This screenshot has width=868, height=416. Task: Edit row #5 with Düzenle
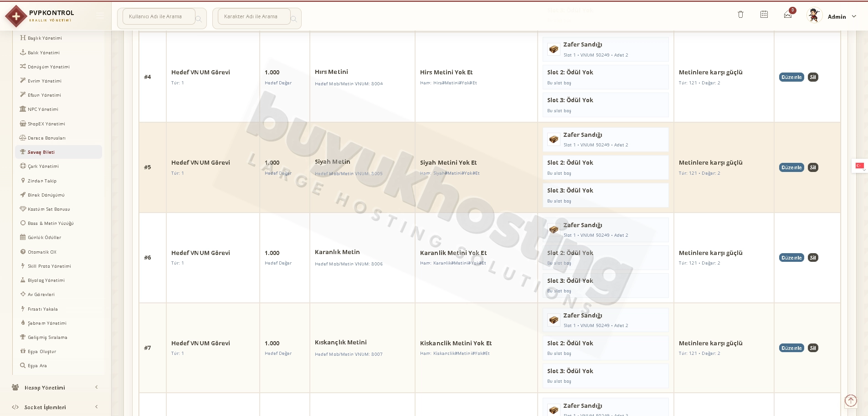pyautogui.click(x=792, y=167)
